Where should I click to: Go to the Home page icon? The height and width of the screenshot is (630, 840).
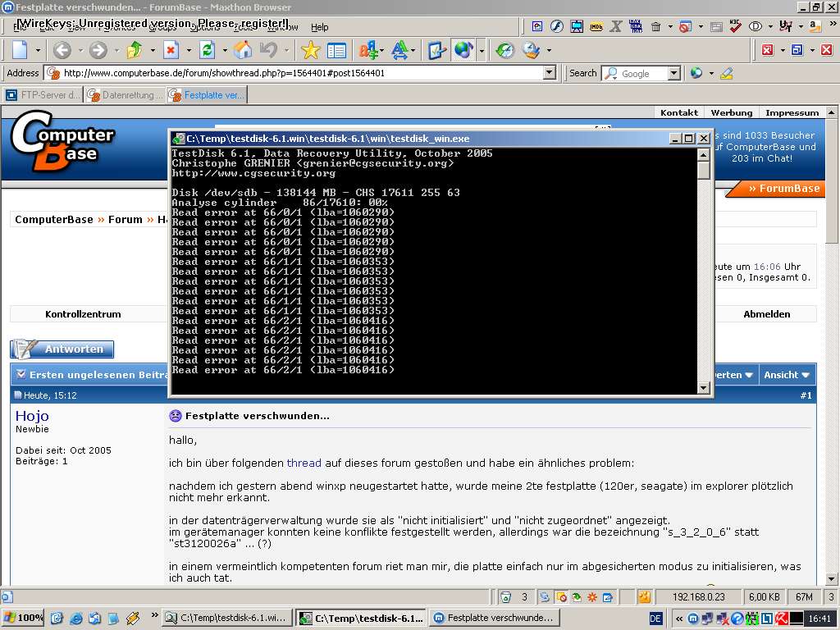243,50
